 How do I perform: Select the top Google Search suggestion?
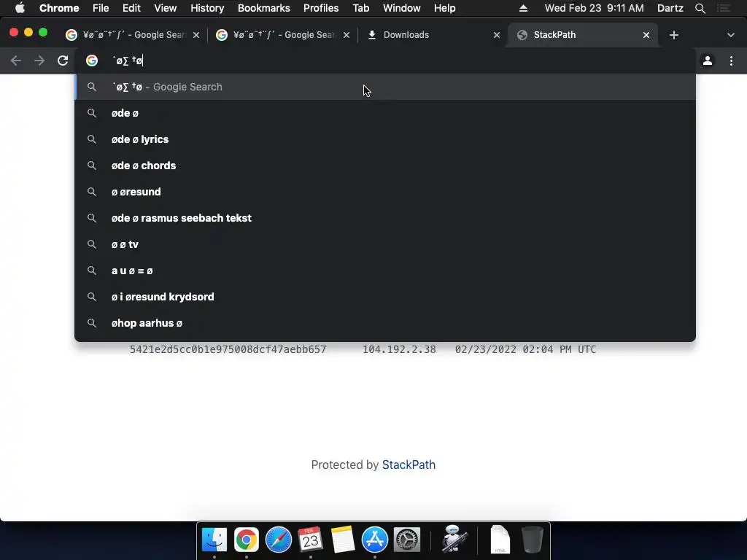click(x=385, y=87)
